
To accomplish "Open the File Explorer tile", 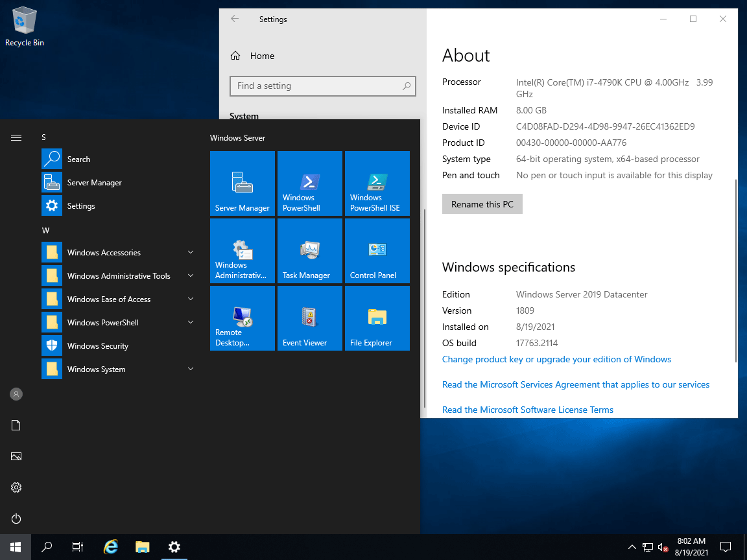I will pos(377,318).
